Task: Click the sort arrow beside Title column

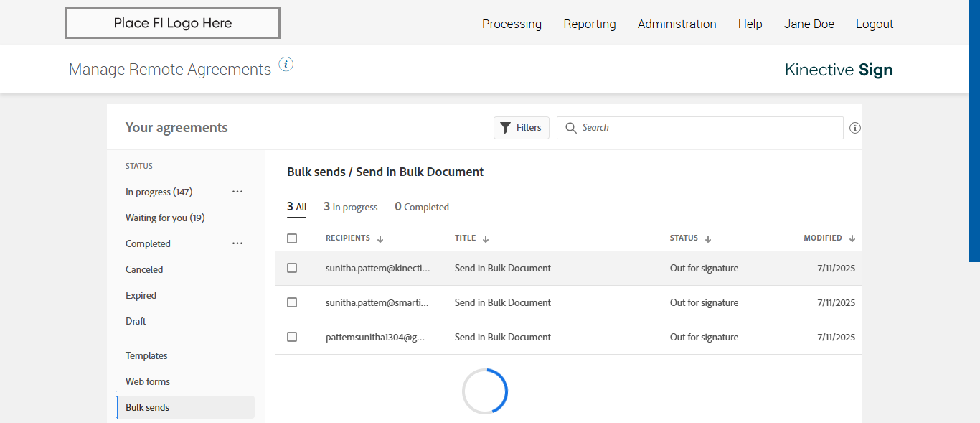Action: click(486, 238)
